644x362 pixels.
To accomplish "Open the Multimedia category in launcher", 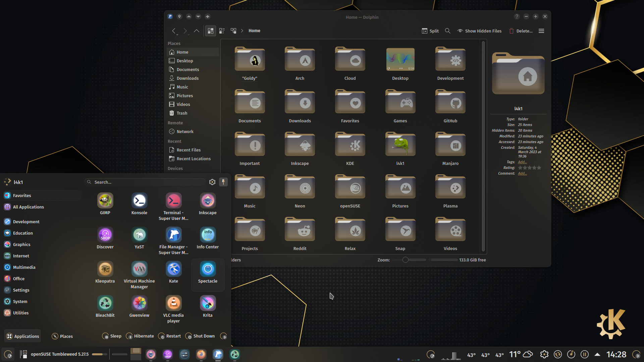I will (42, 267).
